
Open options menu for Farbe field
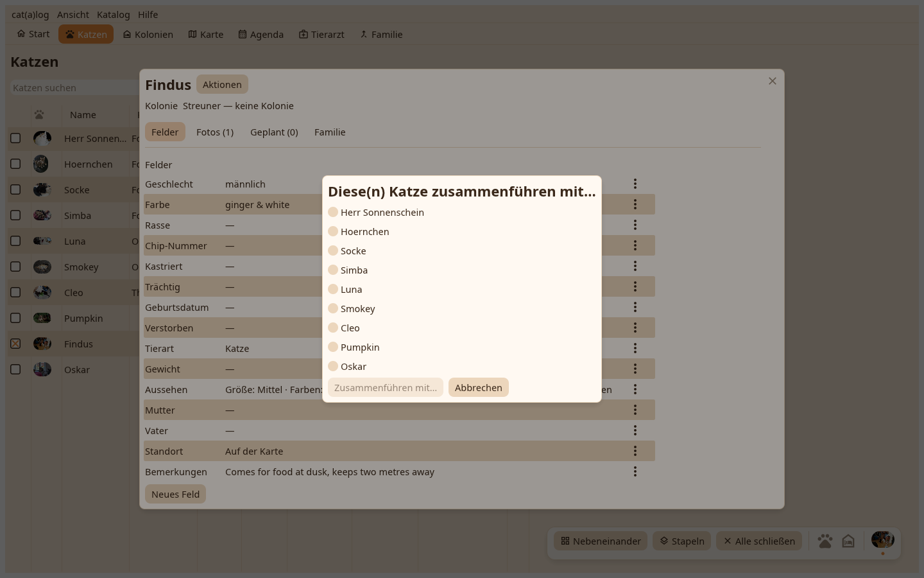click(635, 204)
